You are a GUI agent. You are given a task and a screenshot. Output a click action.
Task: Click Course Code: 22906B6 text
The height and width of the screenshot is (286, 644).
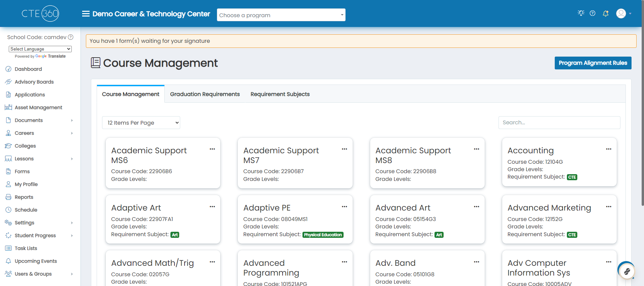click(141, 171)
